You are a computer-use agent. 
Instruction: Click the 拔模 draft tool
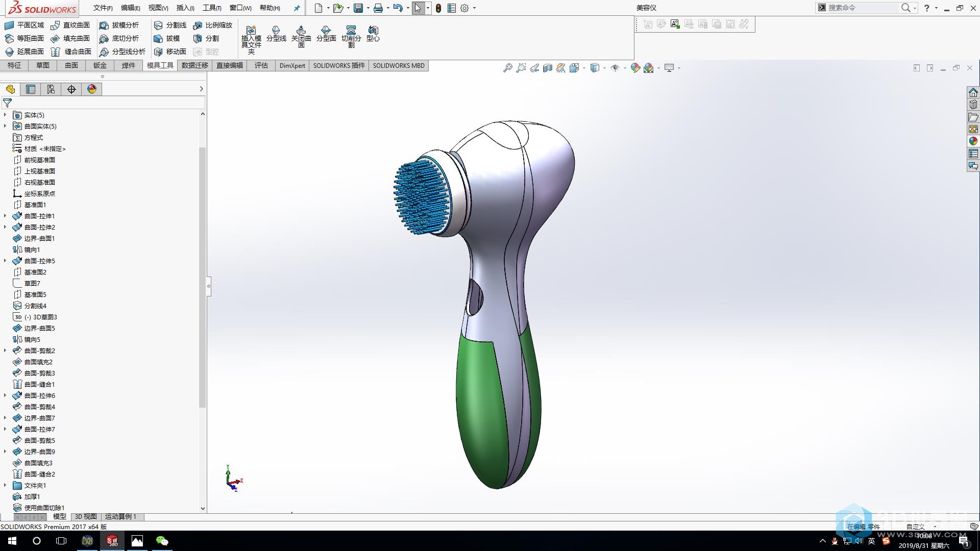pos(167,38)
